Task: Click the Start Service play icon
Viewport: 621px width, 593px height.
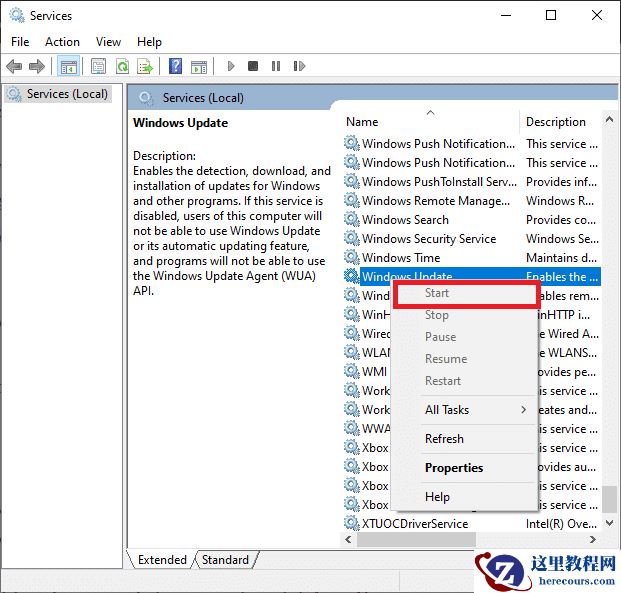Action: point(231,66)
